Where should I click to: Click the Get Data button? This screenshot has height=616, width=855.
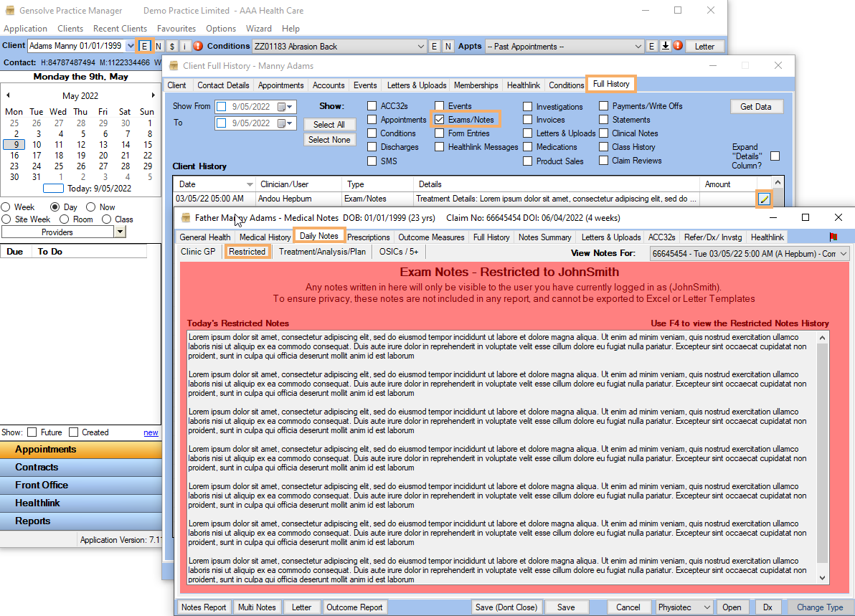pos(756,106)
